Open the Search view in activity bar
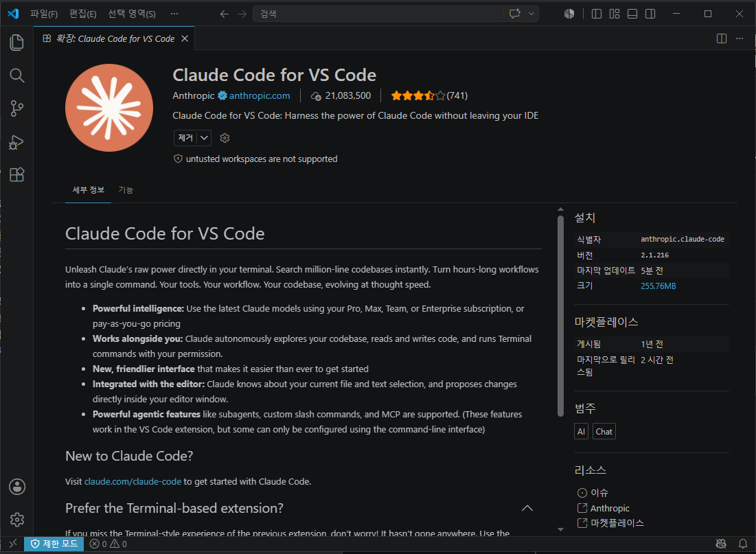 click(17, 76)
